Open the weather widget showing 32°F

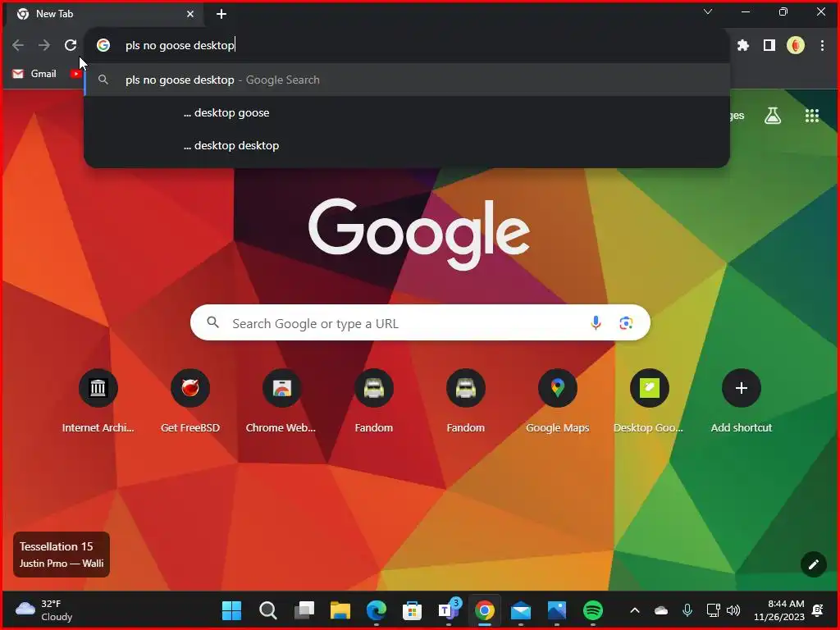point(44,610)
